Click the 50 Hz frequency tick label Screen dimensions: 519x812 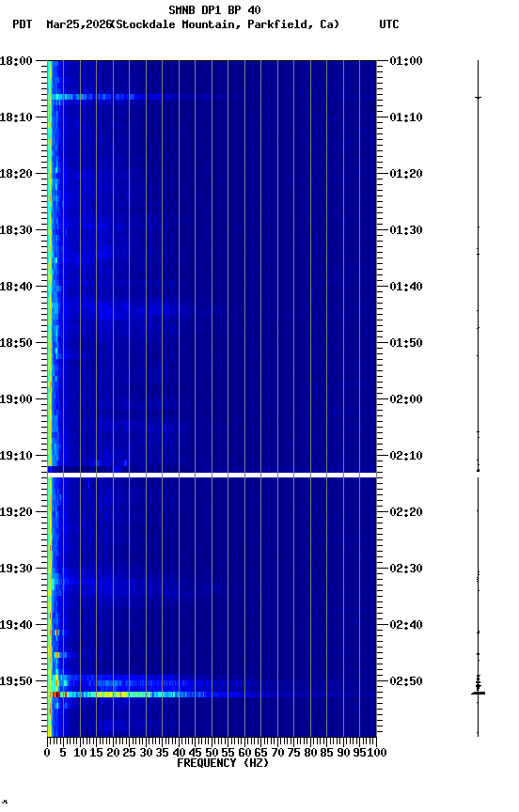tap(212, 753)
